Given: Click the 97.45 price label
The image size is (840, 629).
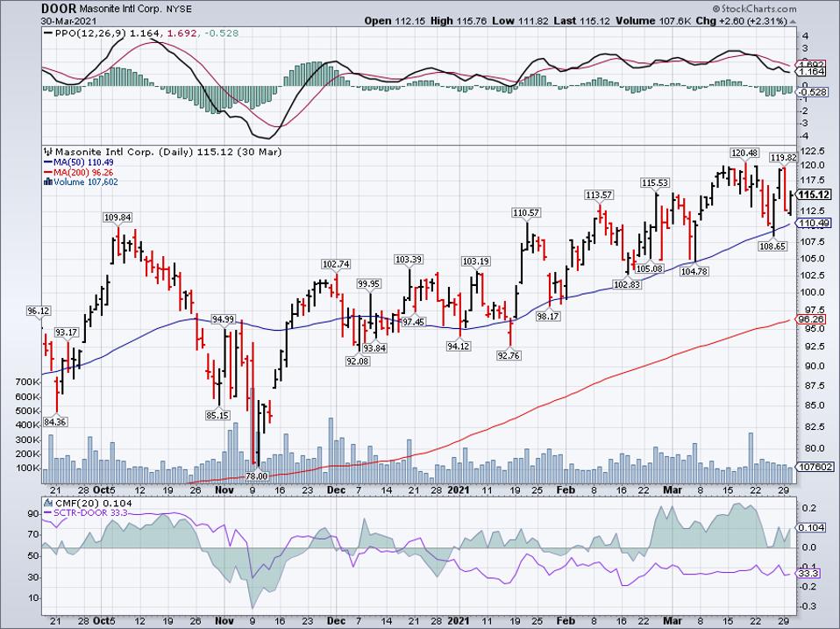Looking at the screenshot, I should click(x=414, y=322).
